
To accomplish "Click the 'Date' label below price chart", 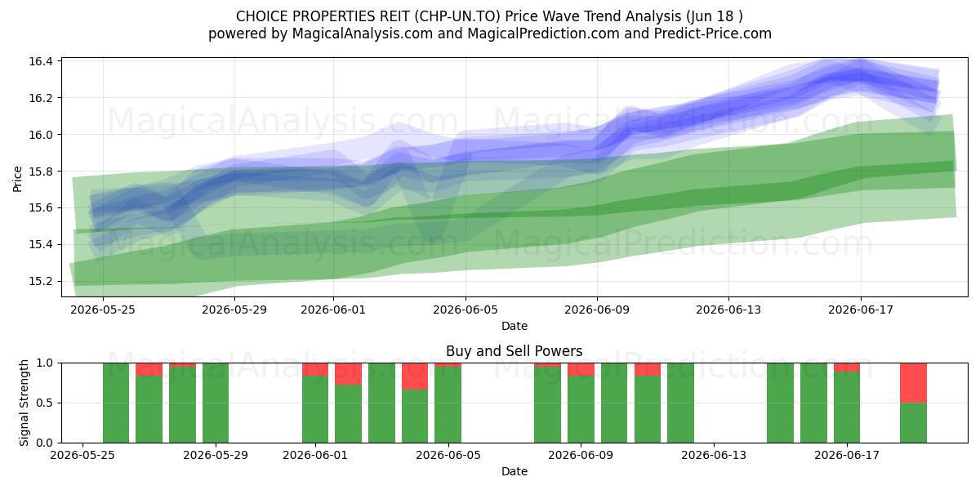I will click(514, 326).
